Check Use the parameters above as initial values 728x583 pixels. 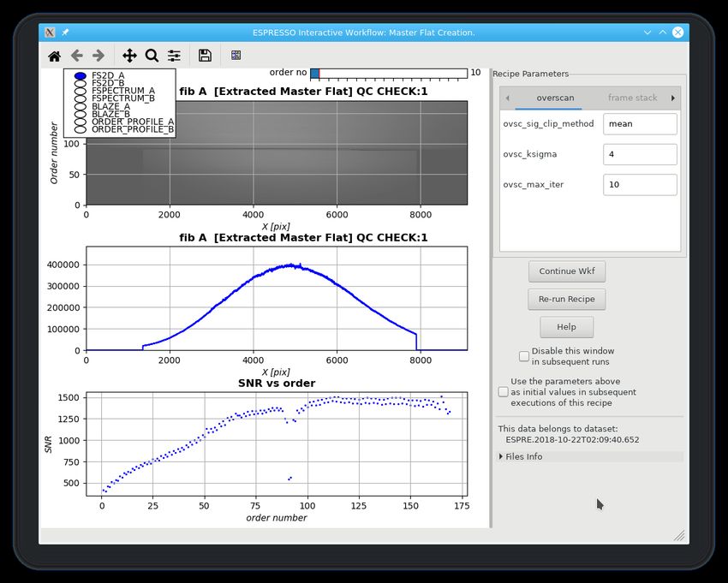[x=504, y=392]
